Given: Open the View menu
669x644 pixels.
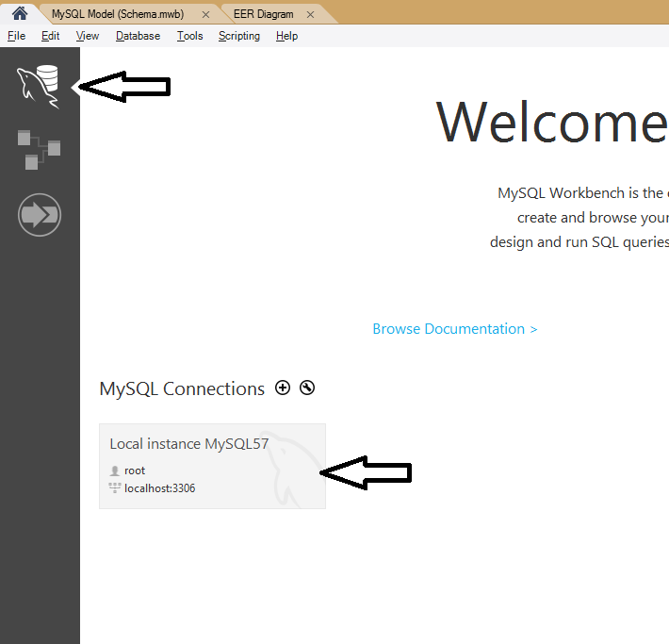Looking at the screenshot, I should pos(87,36).
